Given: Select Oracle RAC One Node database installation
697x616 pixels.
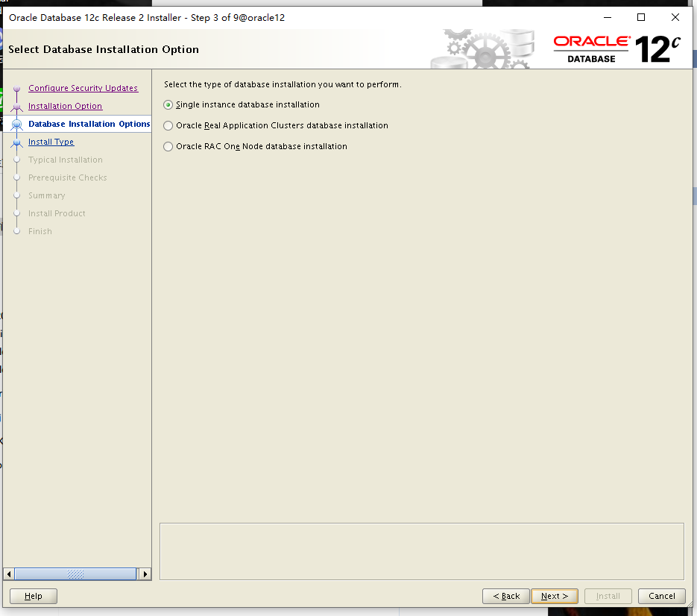Looking at the screenshot, I should click(168, 147).
